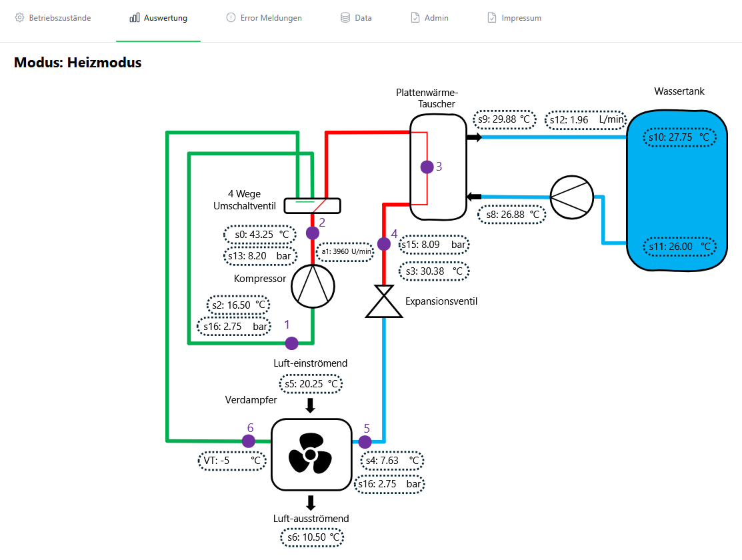Click the Expansionsventil label

point(441,301)
